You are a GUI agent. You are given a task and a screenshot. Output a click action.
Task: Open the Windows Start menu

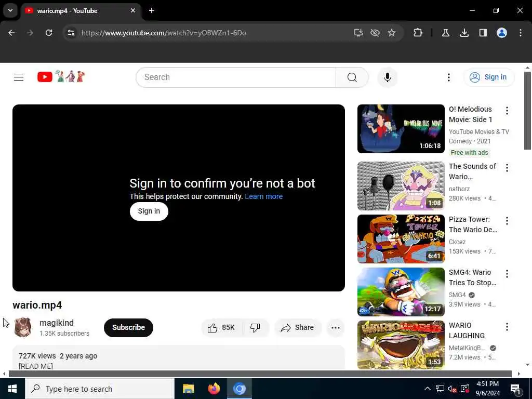click(x=12, y=389)
